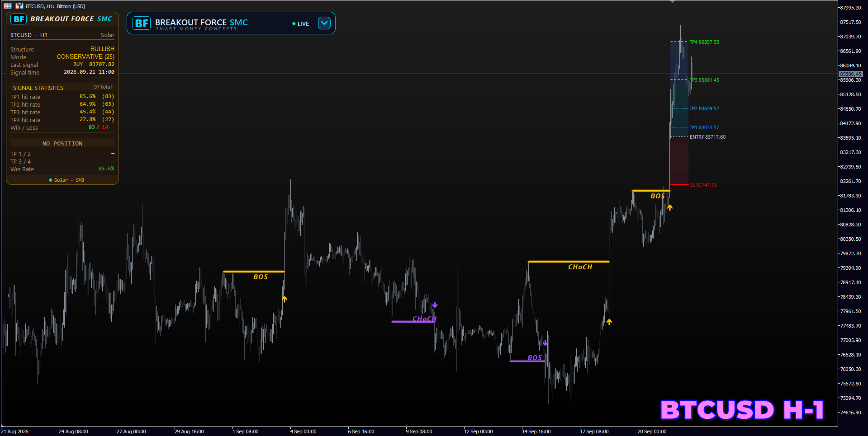Click the bar chart icon beside BTCUSD title

pyautogui.click(x=19, y=6)
